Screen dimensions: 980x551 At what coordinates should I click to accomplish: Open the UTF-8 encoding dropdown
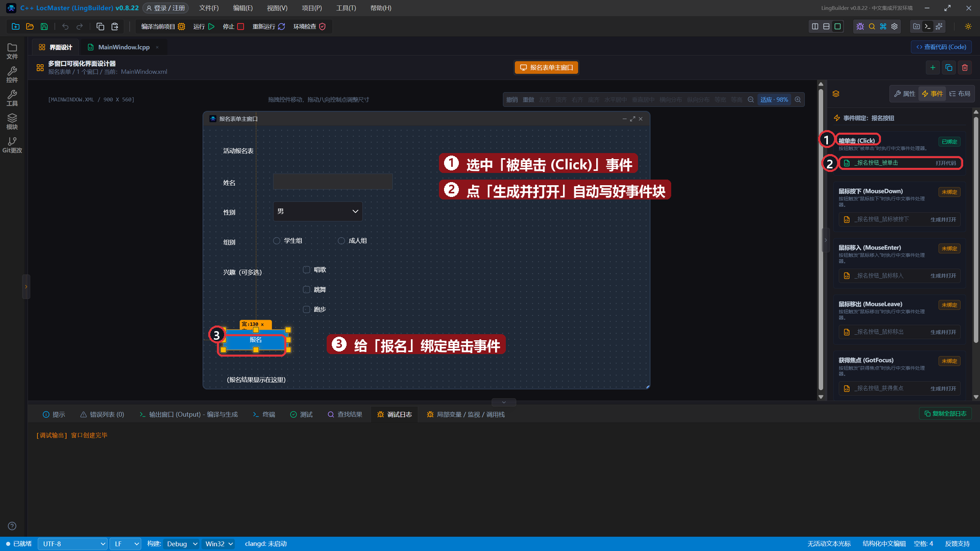point(72,544)
